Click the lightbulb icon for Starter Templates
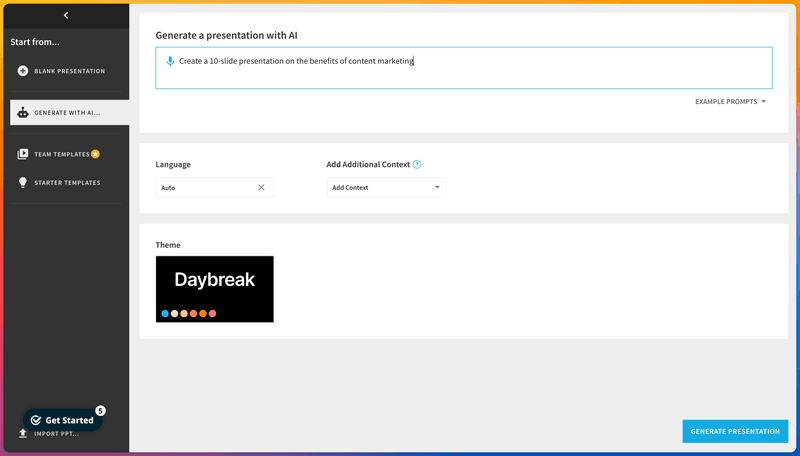 click(x=23, y=183)
